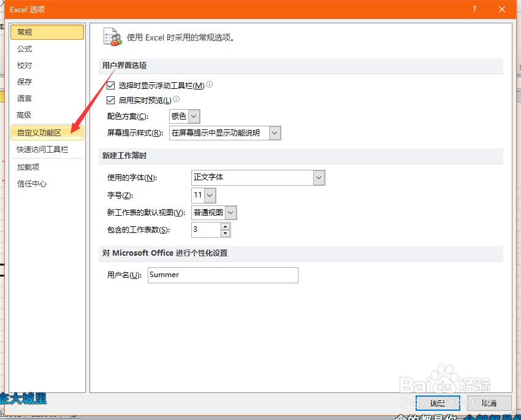521x420 pixels.
Task: Click info icon beside 选择时显示浮动工具栏
Action: coord(210,85)
